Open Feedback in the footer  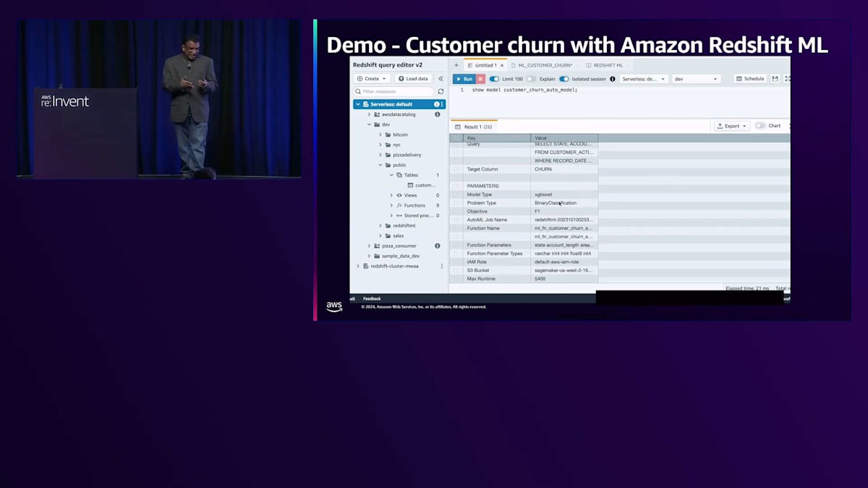[372, 299]
